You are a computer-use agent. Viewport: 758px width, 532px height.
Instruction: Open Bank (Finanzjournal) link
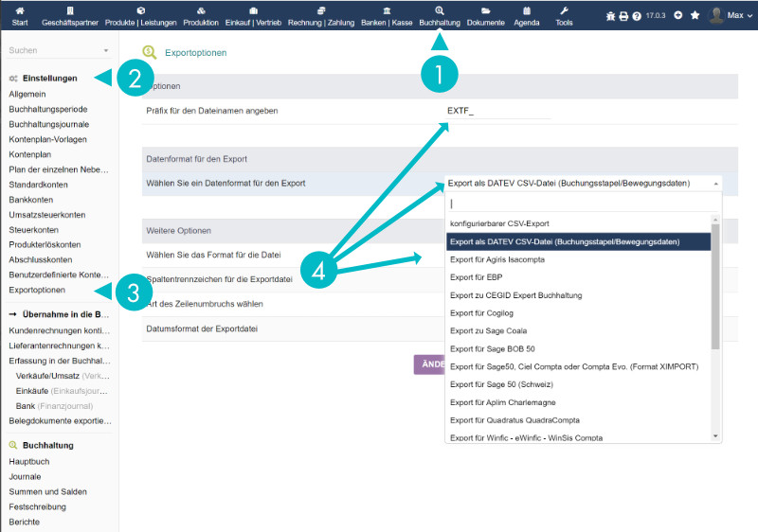click(54, 406)
